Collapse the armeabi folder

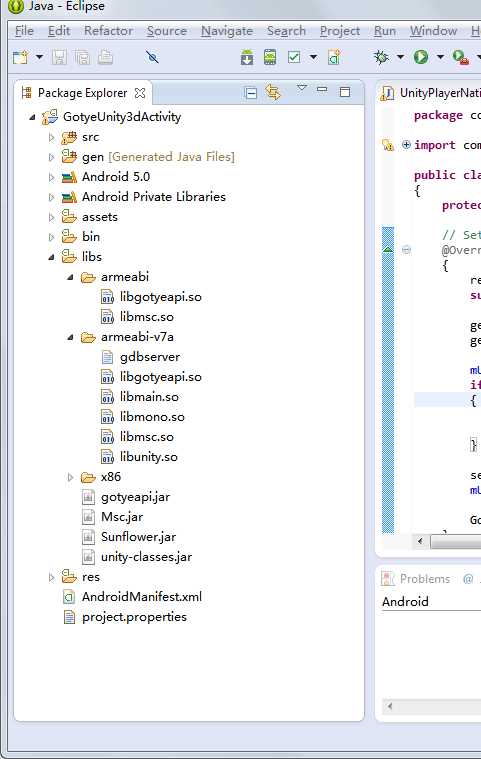pos(71,277)
